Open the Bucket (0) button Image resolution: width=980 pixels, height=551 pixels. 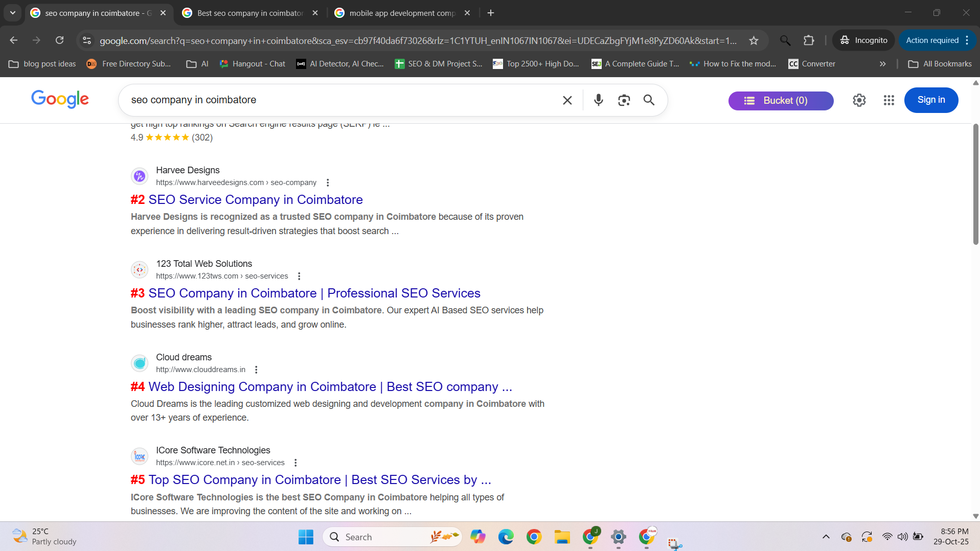coord(781,101)
